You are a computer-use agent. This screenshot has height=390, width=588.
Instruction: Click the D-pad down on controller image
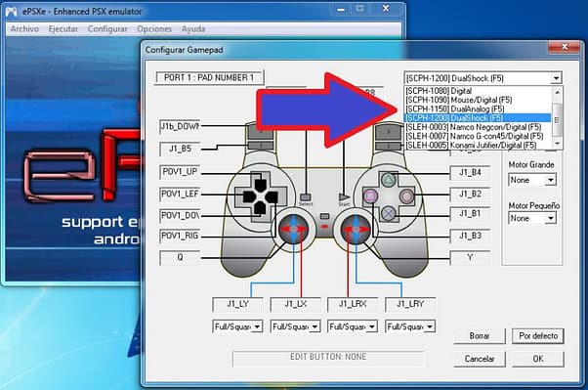260,208
